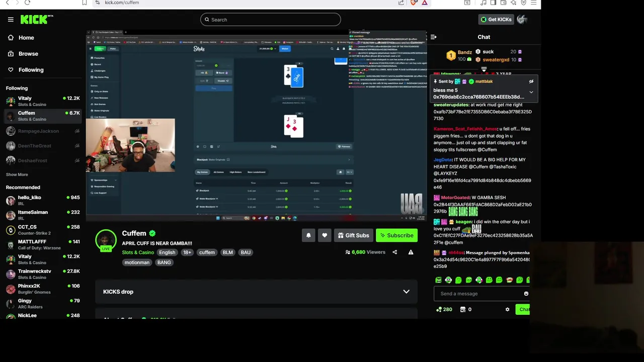The height and width of the screenshot is (362, 644).
Task: Click the BLM tag
Action: click(x=228, y=252)
